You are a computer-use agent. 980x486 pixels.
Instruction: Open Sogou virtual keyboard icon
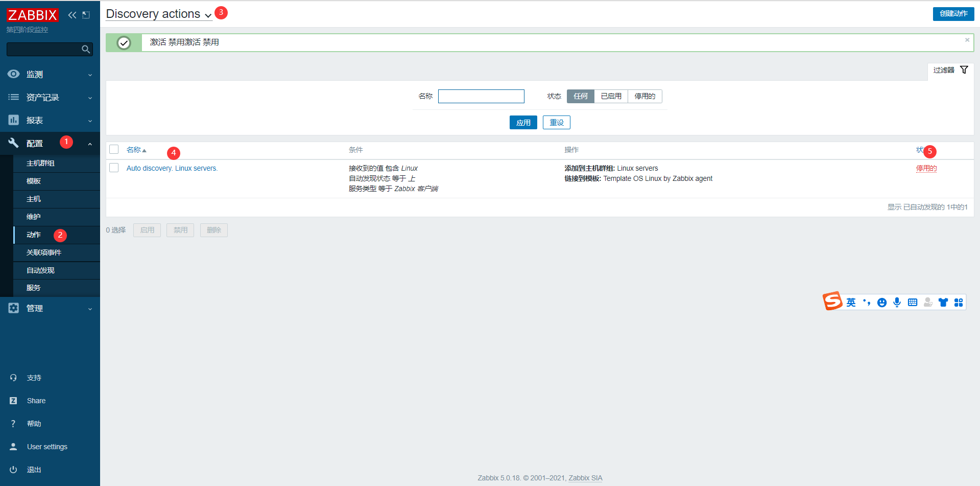coord(913,302)
